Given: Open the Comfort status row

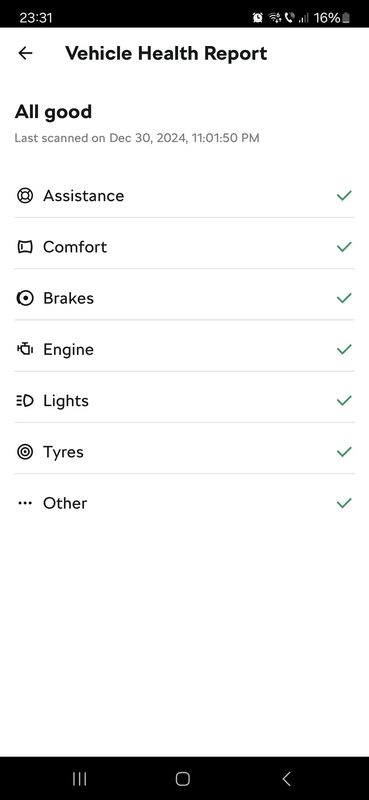Looking at the screenshot, I should [x=184, y=247].
